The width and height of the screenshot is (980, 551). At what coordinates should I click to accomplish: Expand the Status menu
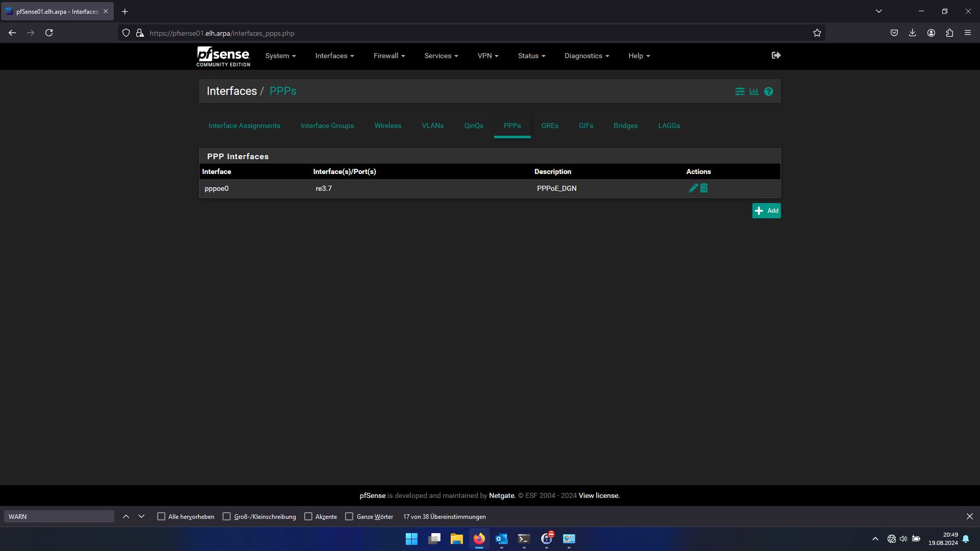pos(531,56)
